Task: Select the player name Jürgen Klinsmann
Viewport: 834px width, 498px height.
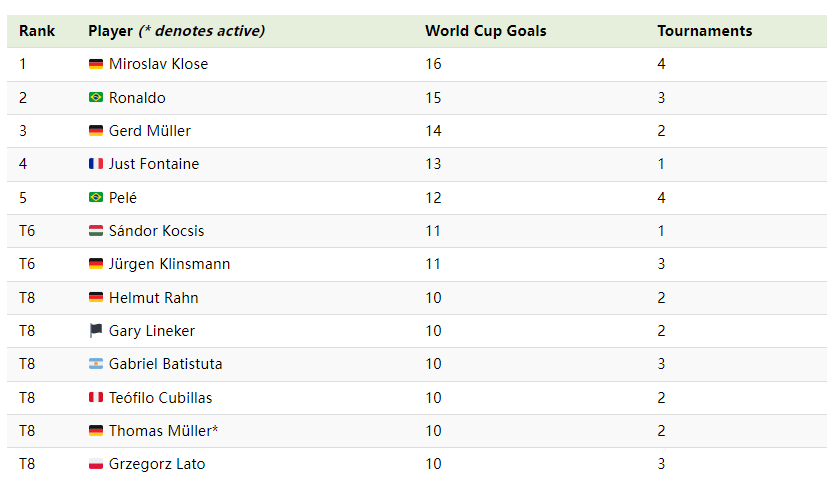Action: coord(169,264)
